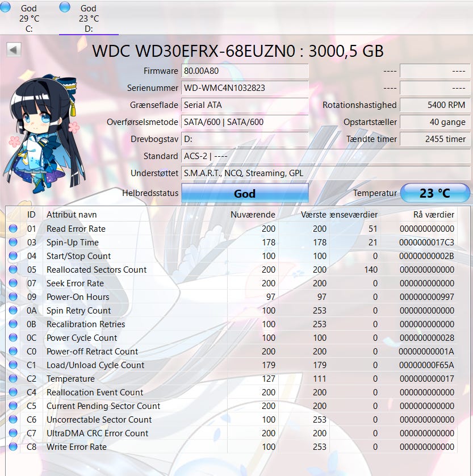Click status orb for Uncorrectable Sector Count
Image resolution: width=473 pixels, height=476 pixels.
point(13,419)
